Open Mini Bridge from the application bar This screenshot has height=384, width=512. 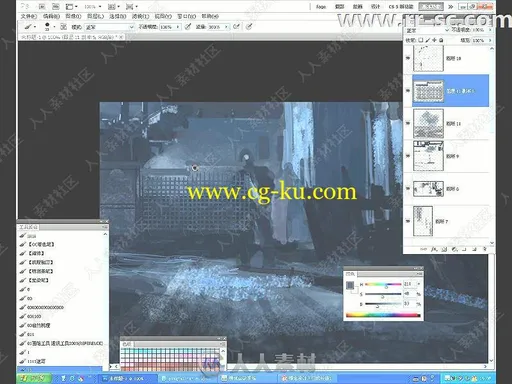tap(55, 6)
